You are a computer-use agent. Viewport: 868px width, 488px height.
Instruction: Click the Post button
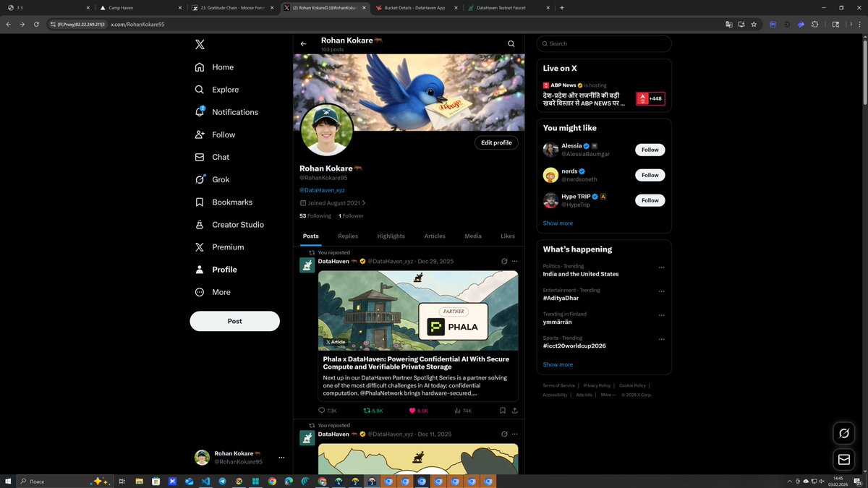coord(234,321)
